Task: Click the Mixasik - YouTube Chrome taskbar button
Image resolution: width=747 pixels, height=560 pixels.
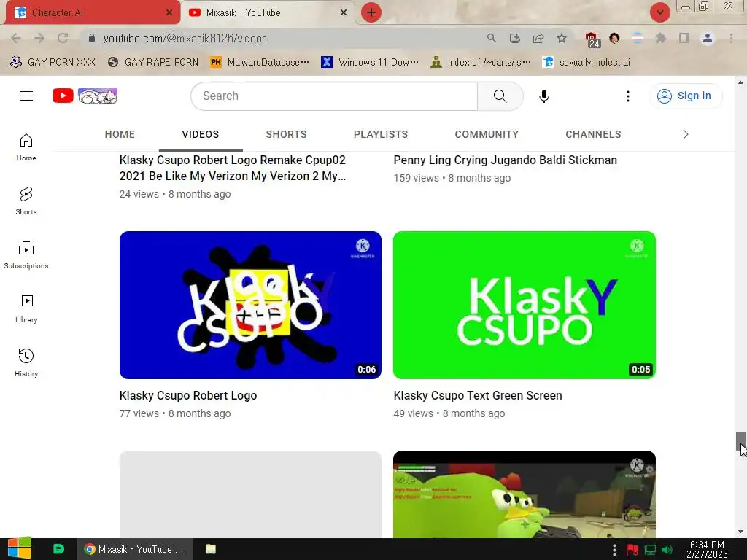Action: pos(135,549)
